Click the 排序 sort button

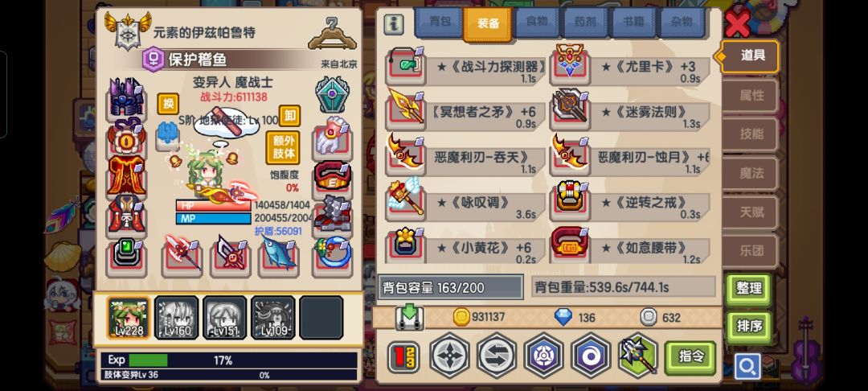pyautogui.click(x=748, y=327)
